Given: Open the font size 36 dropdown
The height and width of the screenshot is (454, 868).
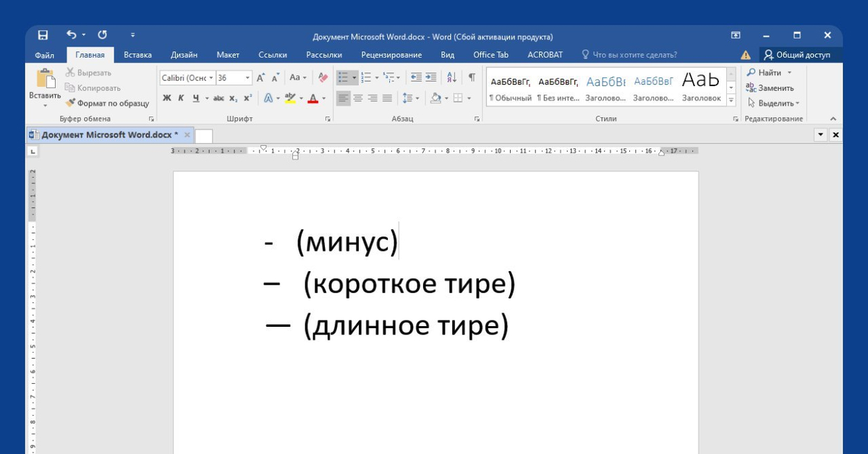Looking at the screenshot, I should tap(247, 78).
